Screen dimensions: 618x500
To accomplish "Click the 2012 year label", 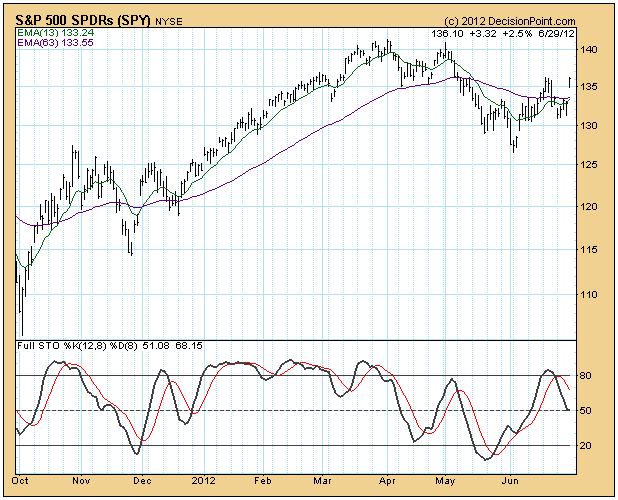I will [x=204, y=481].
